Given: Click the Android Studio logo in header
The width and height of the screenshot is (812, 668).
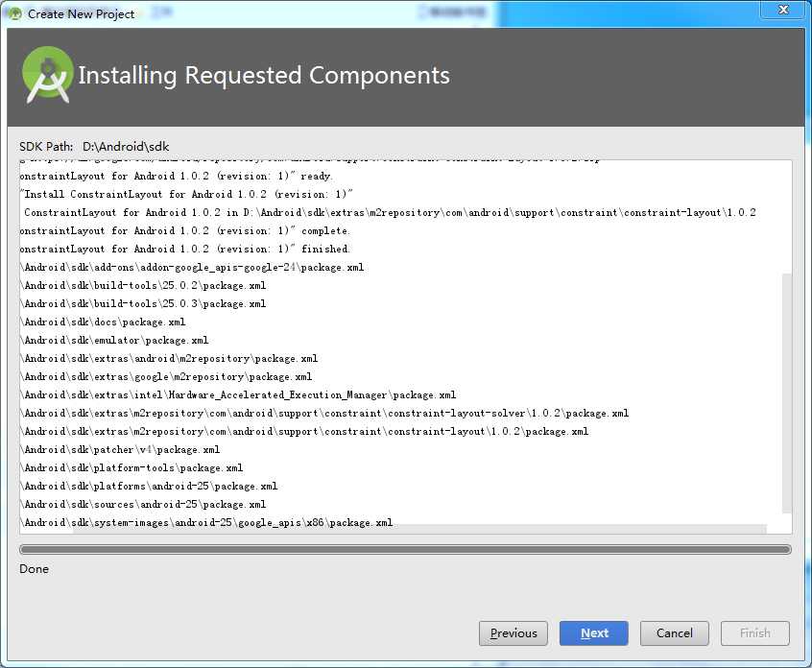Looking at the screenshot, I should [47, 75].
